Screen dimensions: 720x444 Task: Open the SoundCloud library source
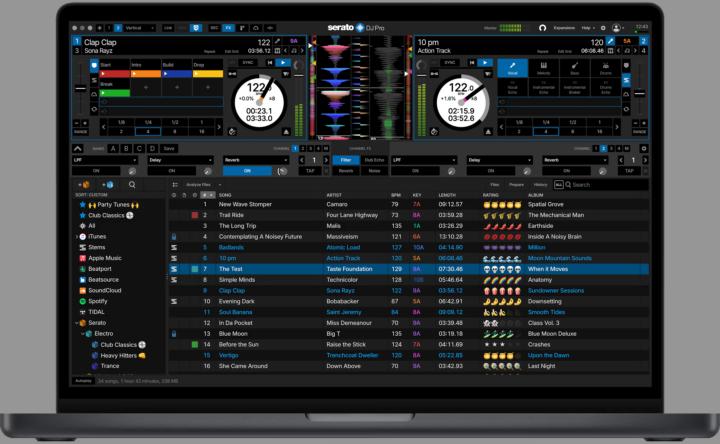point(100,291)
